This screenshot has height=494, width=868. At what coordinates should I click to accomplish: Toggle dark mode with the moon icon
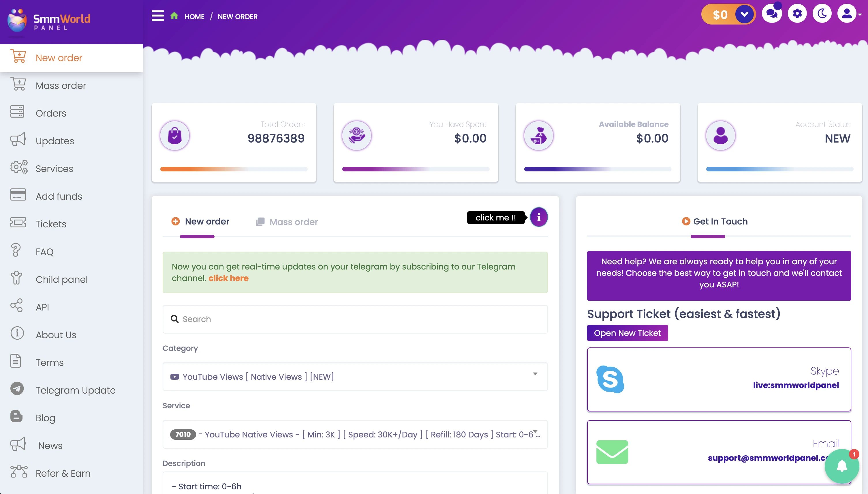click(x=822, y=14)
